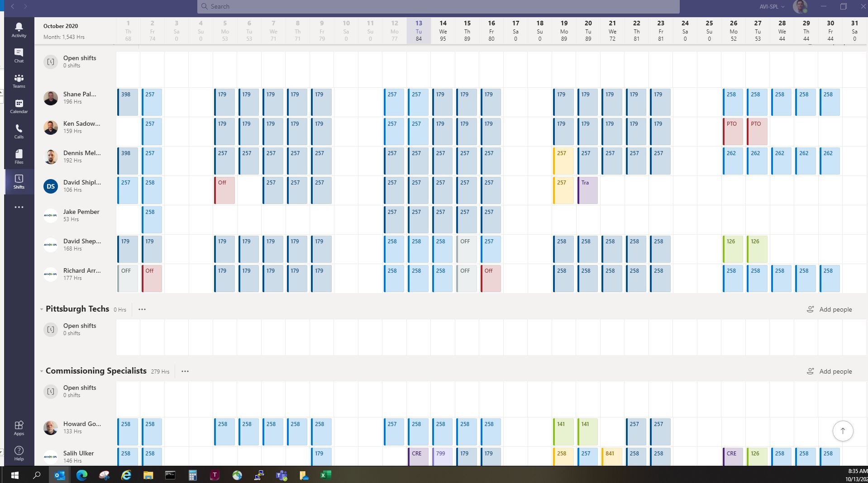
Task: Open the Apps store icon
Action: [19, 428]
